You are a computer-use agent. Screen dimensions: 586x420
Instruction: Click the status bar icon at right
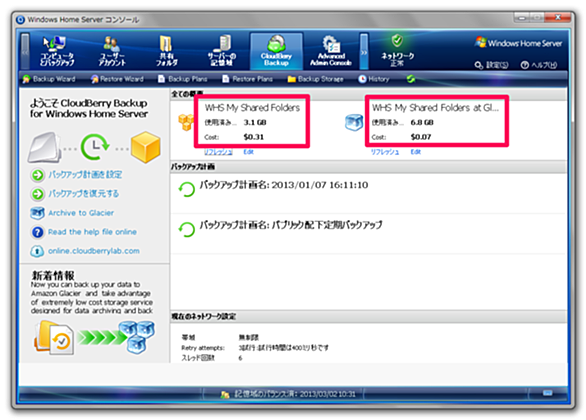pyautogui.click(x=548, y=393)
